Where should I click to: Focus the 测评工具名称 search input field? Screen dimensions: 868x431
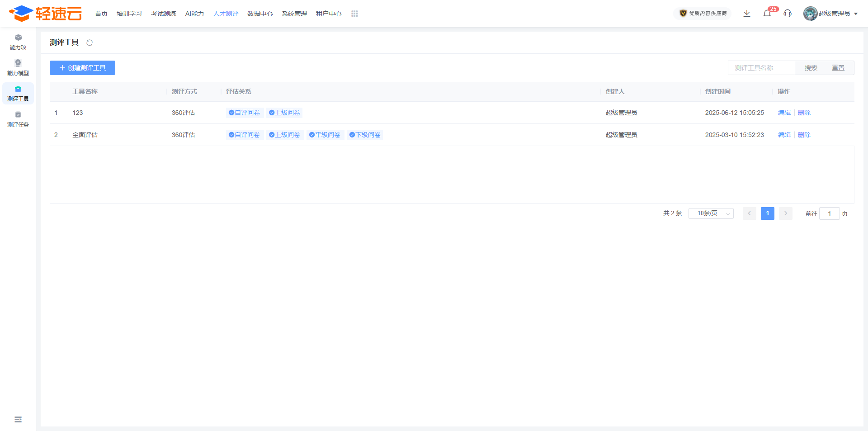point(761,68)
